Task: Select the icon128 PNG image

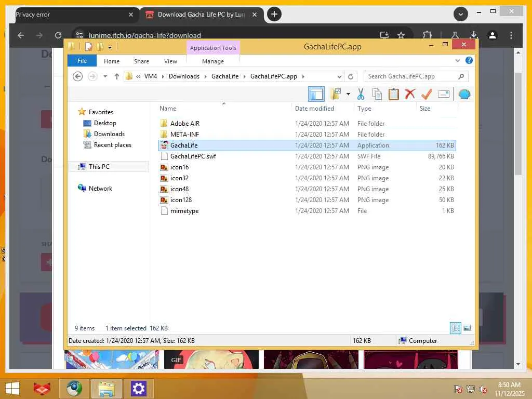Action: (307, 200)
